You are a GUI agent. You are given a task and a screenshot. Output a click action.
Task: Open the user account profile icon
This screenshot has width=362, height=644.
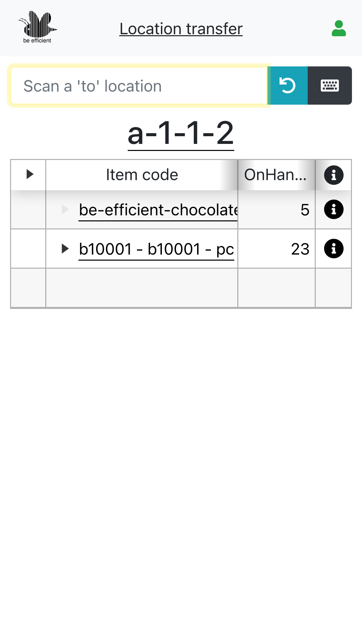[x=339, y=29]
